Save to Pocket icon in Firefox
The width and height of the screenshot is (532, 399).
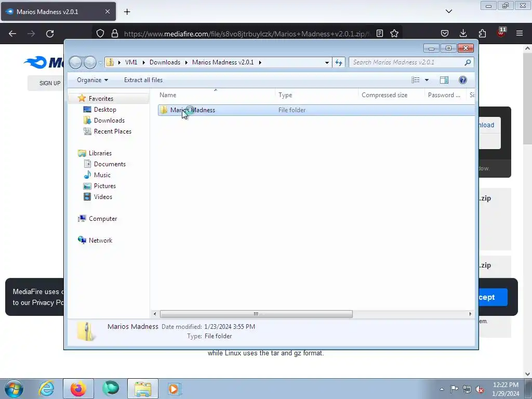tap(445, 33)
